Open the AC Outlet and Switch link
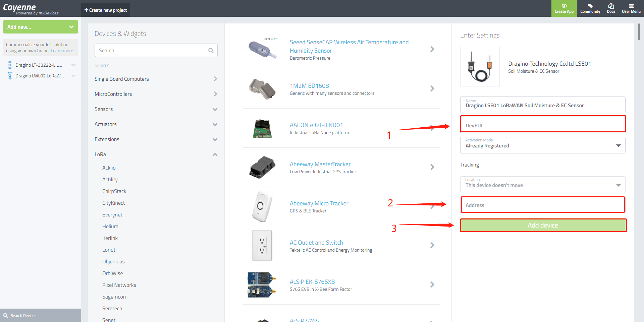This screenshot has width=644, height=322. tap(316, 243)
